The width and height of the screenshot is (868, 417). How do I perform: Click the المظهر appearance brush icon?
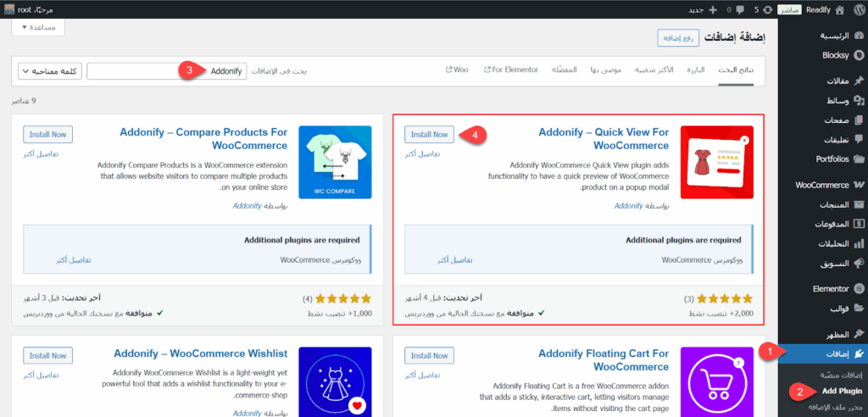[859, 334]
